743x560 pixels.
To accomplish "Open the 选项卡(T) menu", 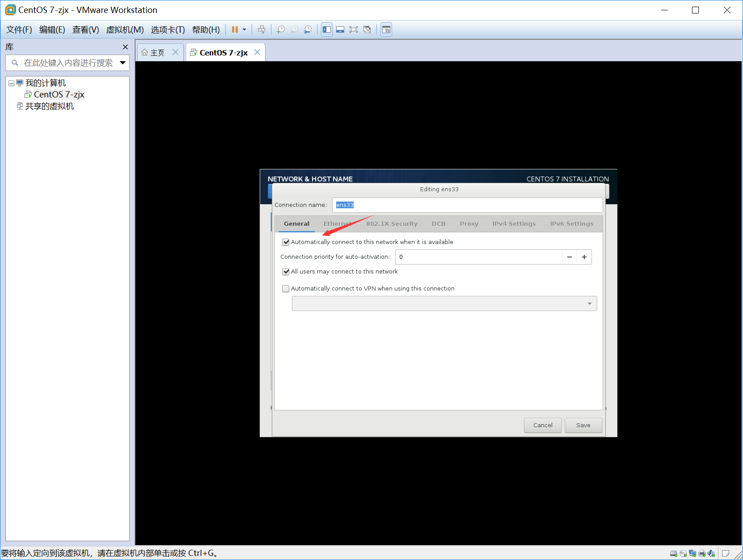I will 168,29.
